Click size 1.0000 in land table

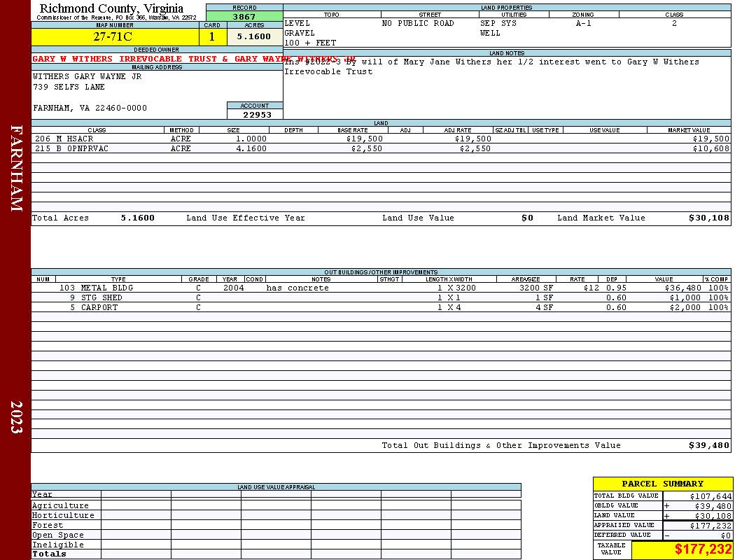pos(251,139)
